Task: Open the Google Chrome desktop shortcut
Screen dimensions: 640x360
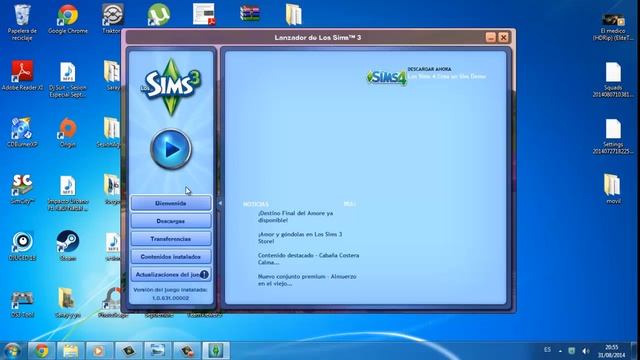Action: (68, 19)
